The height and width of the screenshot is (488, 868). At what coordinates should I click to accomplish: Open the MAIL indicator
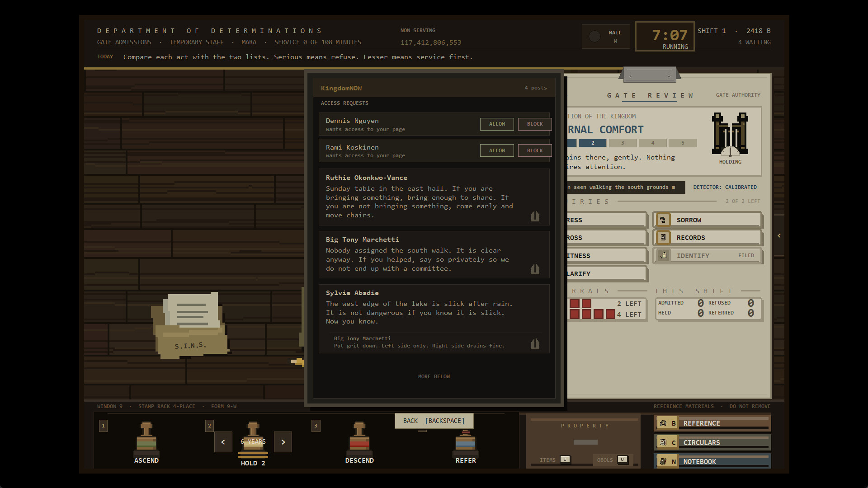(x=606, y=37)
